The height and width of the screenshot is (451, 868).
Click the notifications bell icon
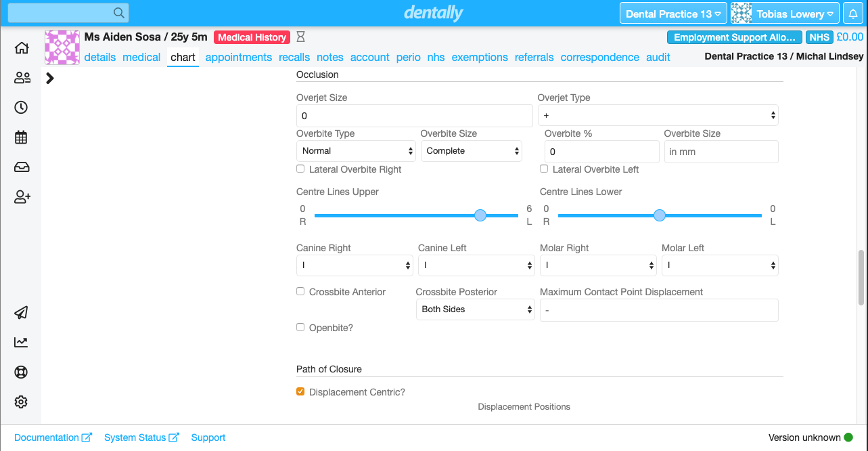pyautogui.click(x=852, y=14)
